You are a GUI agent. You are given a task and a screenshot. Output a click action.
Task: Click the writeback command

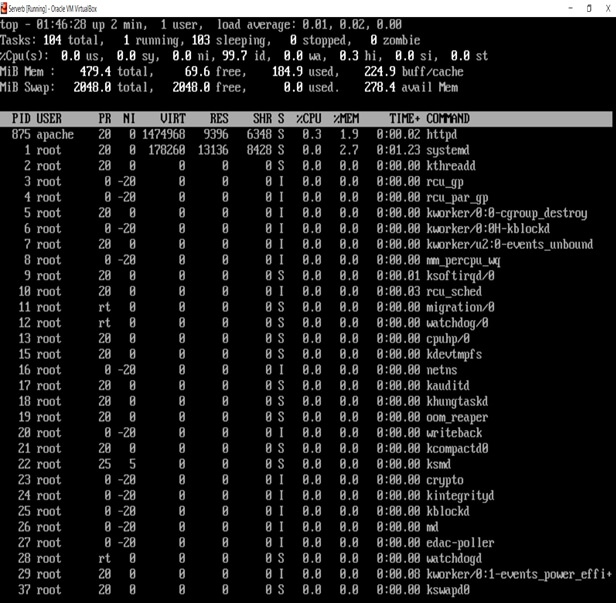coord(454,433)
